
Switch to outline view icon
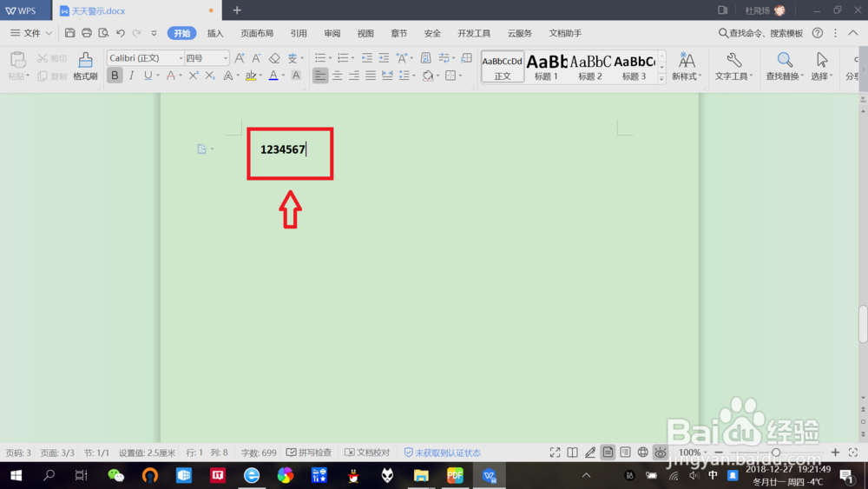(x=625, y=453)
